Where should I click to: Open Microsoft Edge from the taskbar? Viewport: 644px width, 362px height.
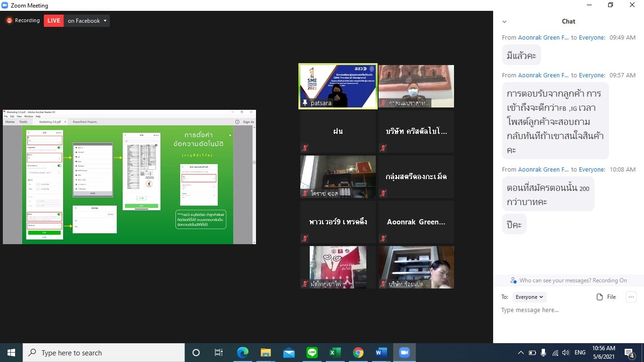[x=242, y=353]
